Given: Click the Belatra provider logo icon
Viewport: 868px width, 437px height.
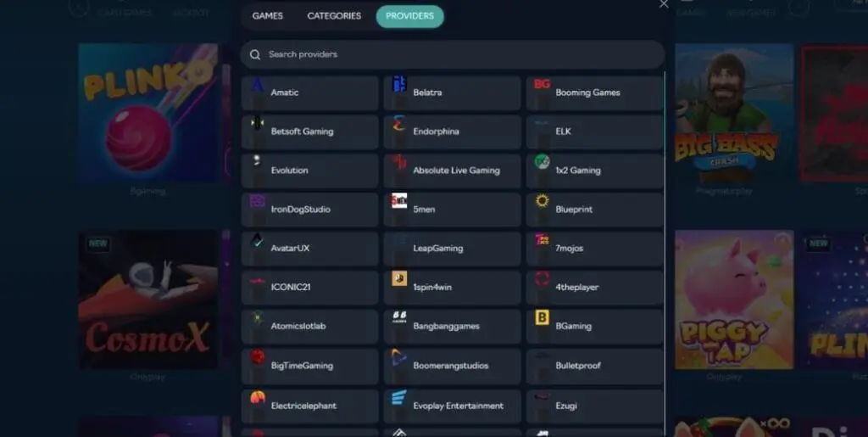Looking at the screenshot, I should (x=399, y=84).
